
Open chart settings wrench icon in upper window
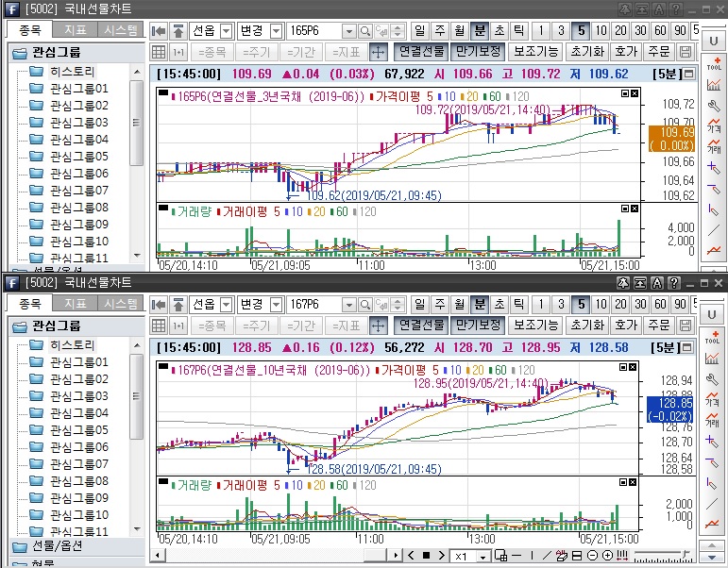pos(714,105)
